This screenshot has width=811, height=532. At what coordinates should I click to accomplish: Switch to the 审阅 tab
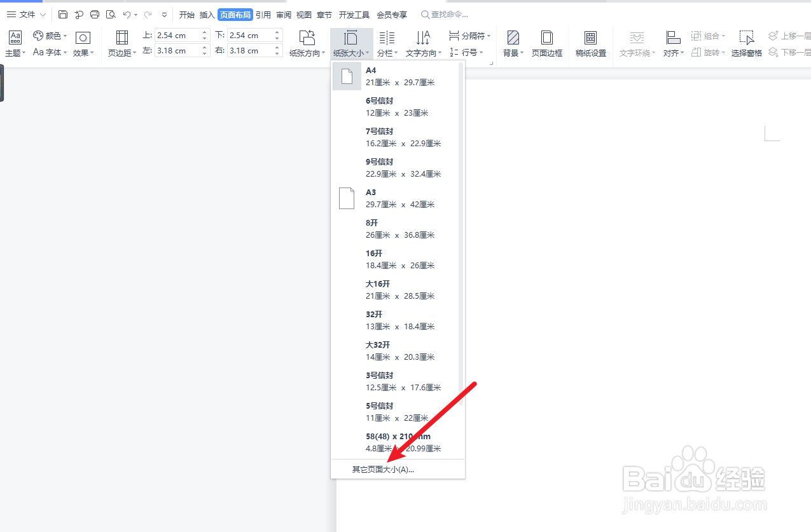coord(284,14)
